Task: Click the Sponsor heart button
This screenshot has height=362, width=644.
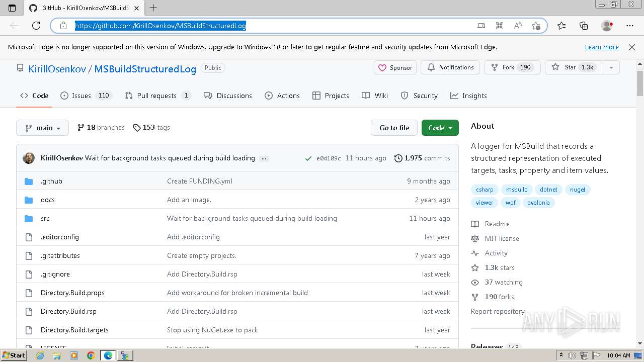Action: (395, 67)
